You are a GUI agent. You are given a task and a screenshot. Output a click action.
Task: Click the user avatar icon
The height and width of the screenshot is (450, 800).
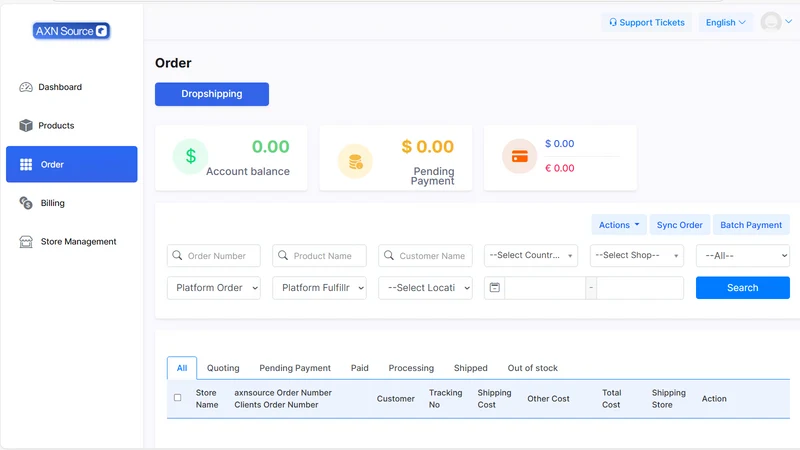771,22
